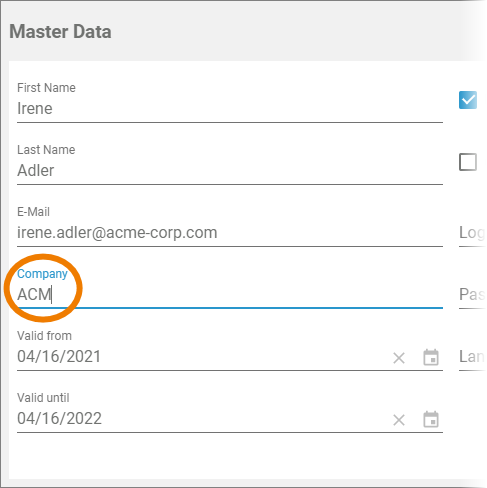Click the Valid until label

(43, 398)
